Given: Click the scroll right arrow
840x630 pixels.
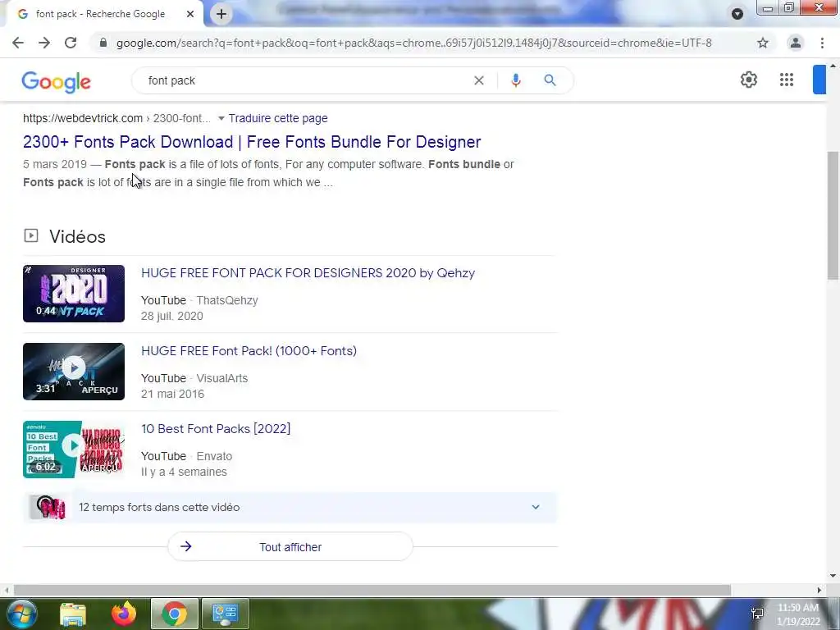Looking at the screenshot, I should (x=819, y=590).
